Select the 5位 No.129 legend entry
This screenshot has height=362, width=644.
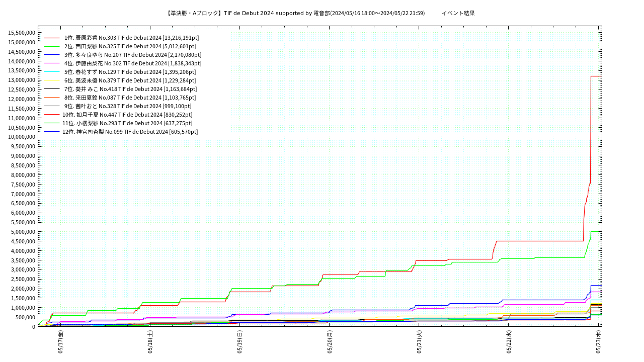click(x=130, y=72)
